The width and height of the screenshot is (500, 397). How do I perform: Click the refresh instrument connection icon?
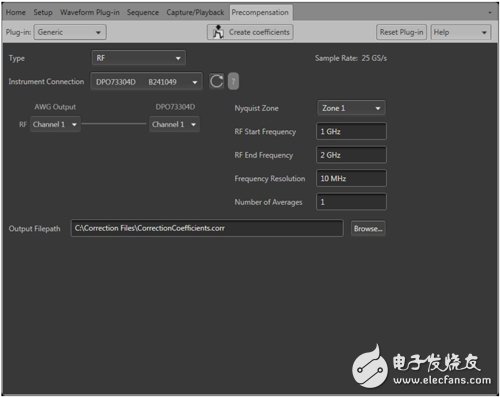coord(216,81)
